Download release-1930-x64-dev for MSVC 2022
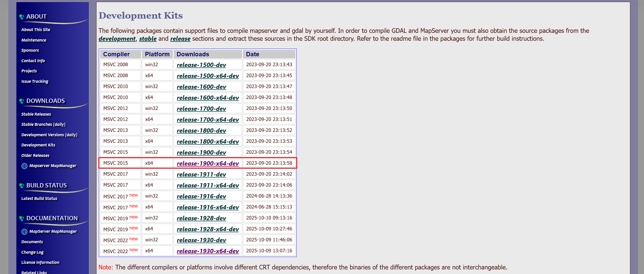644x274 pixels. pos(208,251)
